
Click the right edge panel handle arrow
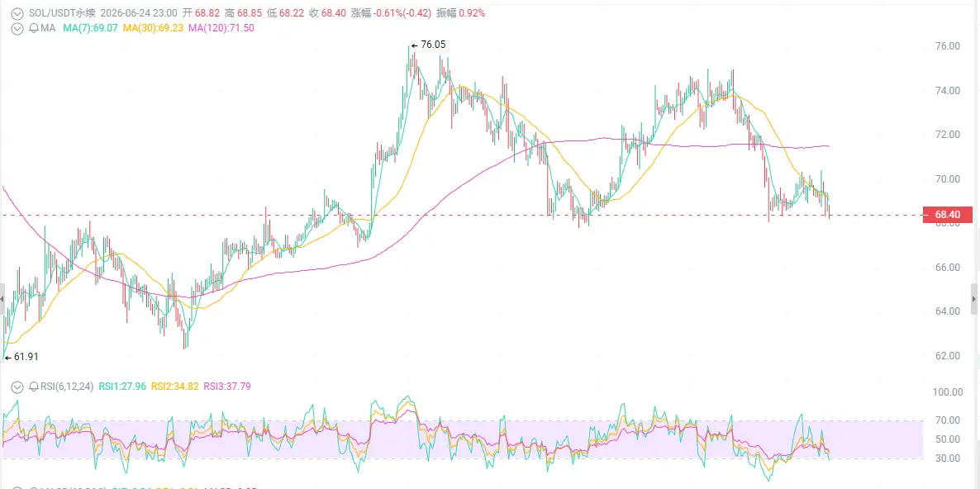tap(974, 300)
